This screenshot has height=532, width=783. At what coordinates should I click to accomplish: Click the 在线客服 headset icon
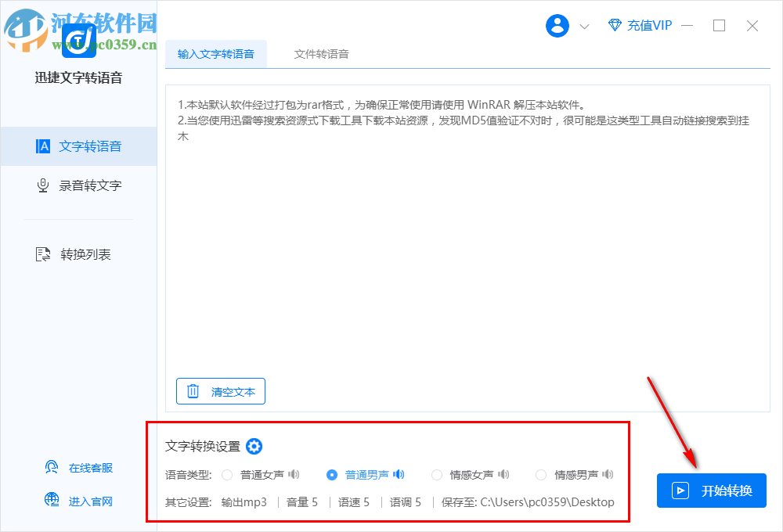[50, 466]
